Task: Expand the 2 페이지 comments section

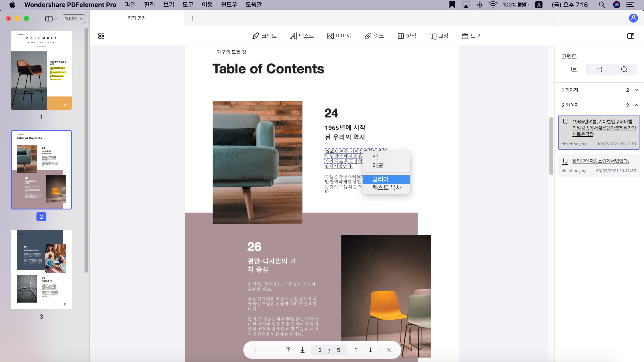Action: click(636, 105)
